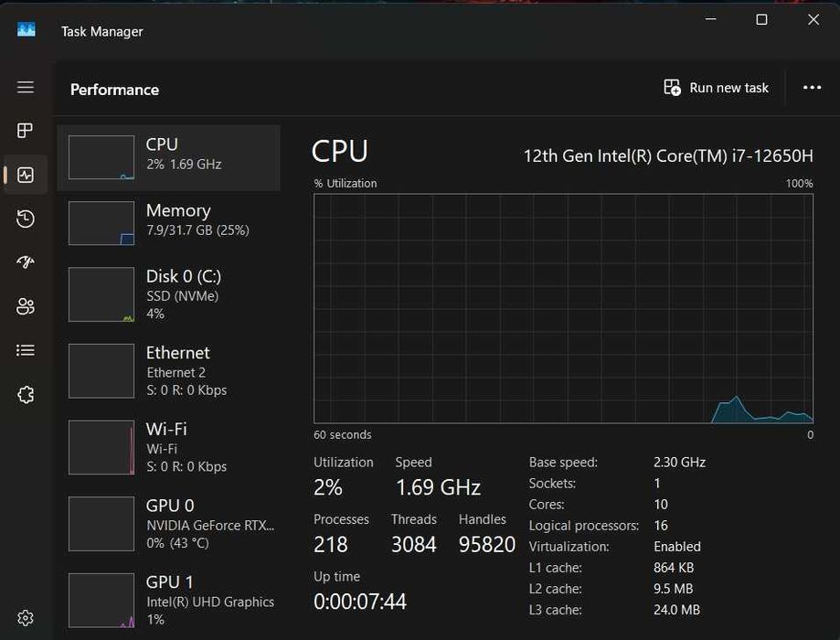
Task: Open the App history page icon
Action: tap(26, 219)
